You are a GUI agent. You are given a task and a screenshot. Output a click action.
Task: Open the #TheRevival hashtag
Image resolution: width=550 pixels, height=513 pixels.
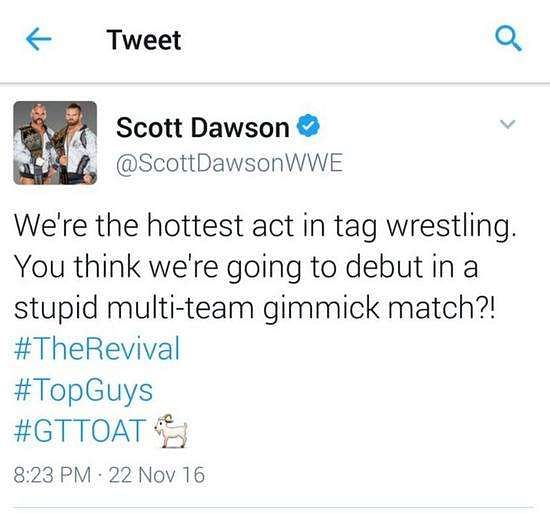97,348
